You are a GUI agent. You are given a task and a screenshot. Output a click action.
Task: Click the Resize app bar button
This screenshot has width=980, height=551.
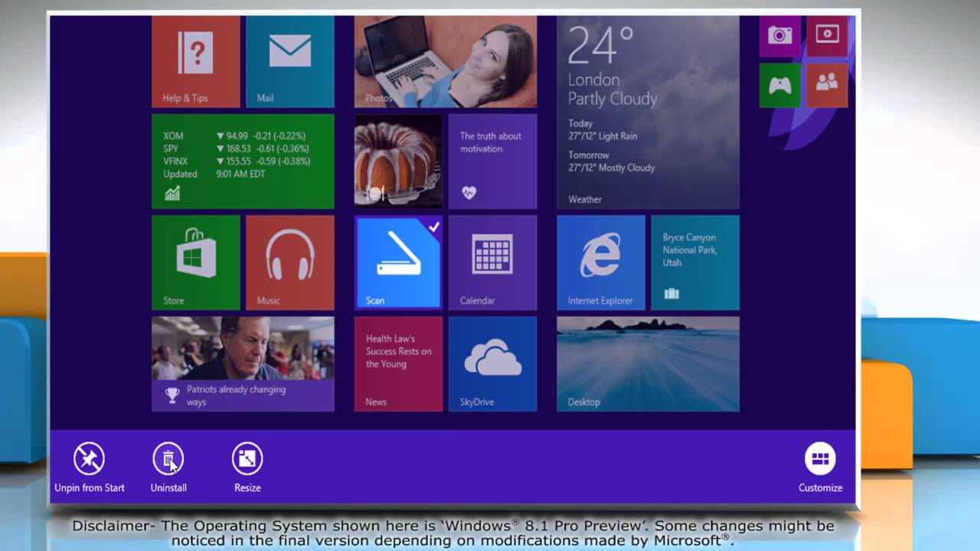247,468
